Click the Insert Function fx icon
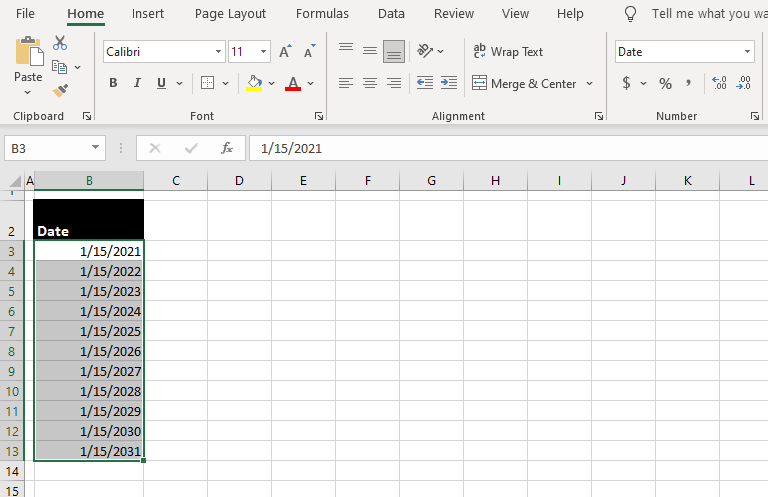Screen dimensions: 768x497 point(227,148)
